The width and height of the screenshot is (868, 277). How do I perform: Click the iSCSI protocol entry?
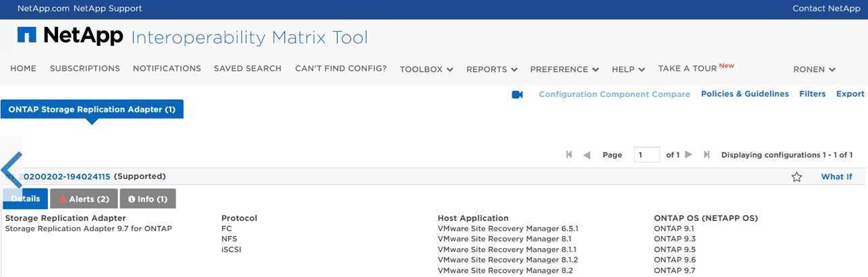pos(231,249)
